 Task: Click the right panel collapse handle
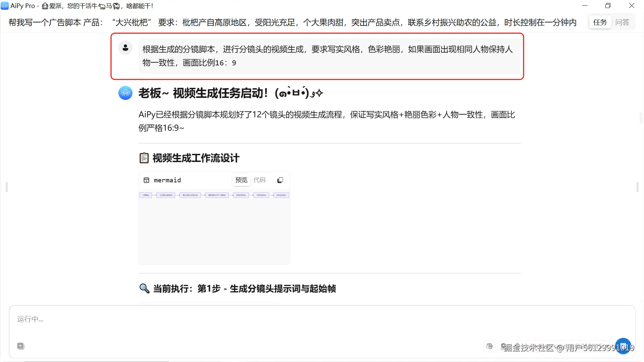[637, 187]
